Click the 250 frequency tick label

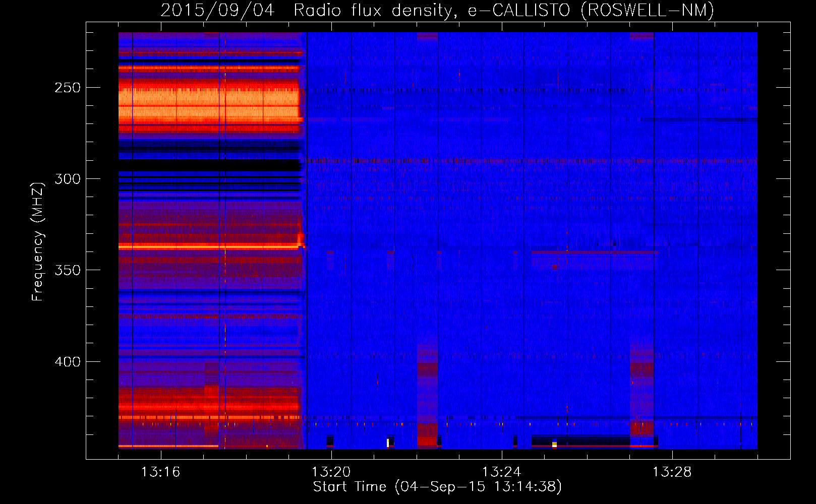68,88
